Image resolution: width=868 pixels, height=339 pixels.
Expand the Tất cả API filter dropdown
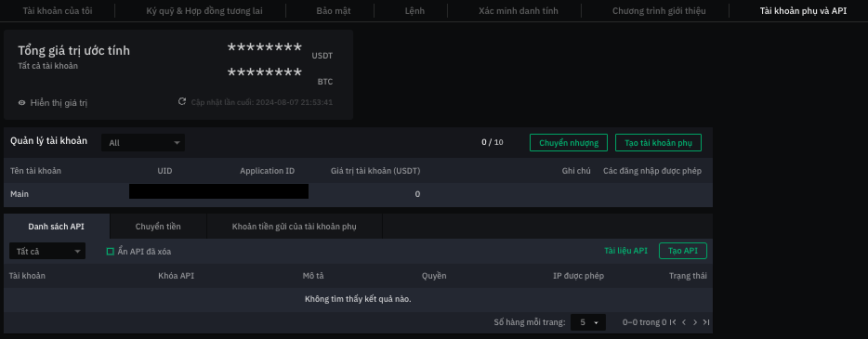click(x=47, y=251)
